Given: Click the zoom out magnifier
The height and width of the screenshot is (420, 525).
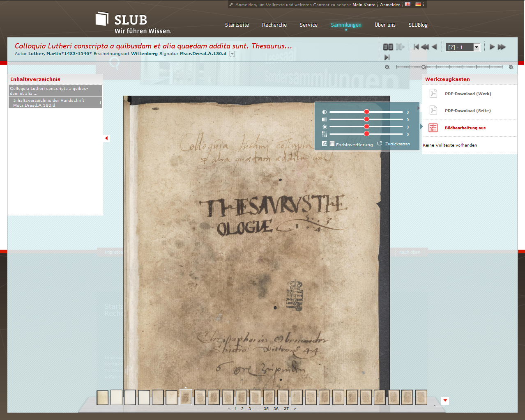Looking at the screenshot, I should coord(387,67).
